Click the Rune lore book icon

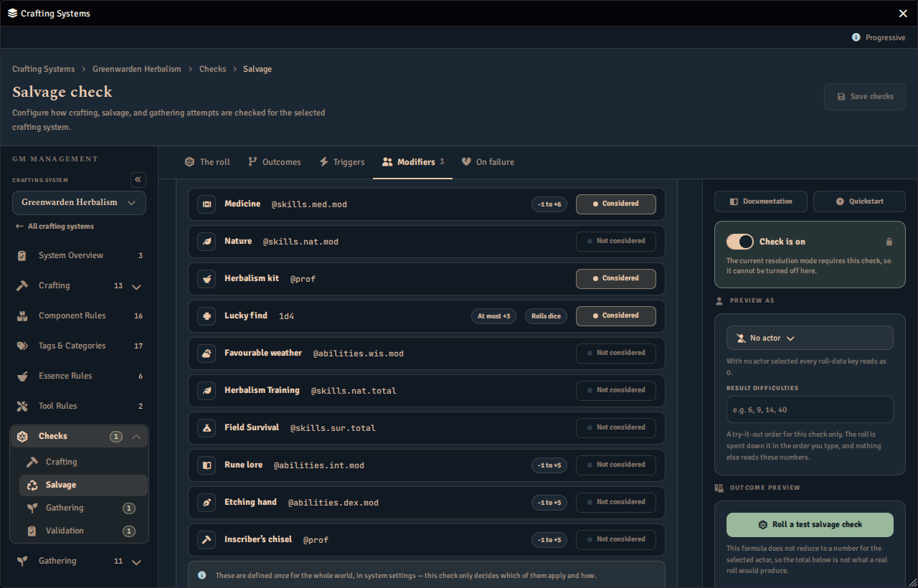pyautogui.click(x=207, y=465)
